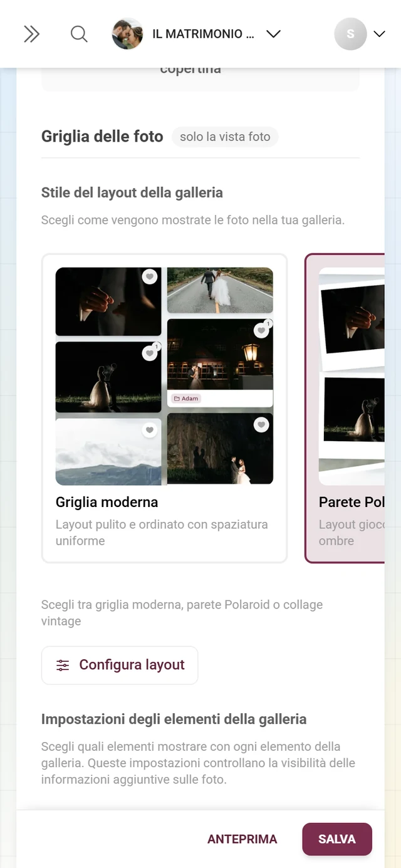Click the heart icon on the cliff couple photo

pyautogui.click(x=261, y=425)
